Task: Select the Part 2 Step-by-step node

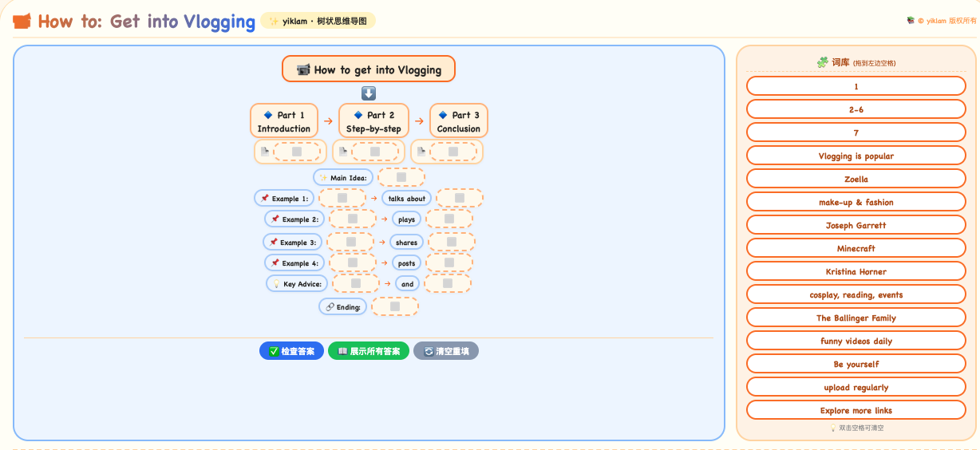Action: 373,121
